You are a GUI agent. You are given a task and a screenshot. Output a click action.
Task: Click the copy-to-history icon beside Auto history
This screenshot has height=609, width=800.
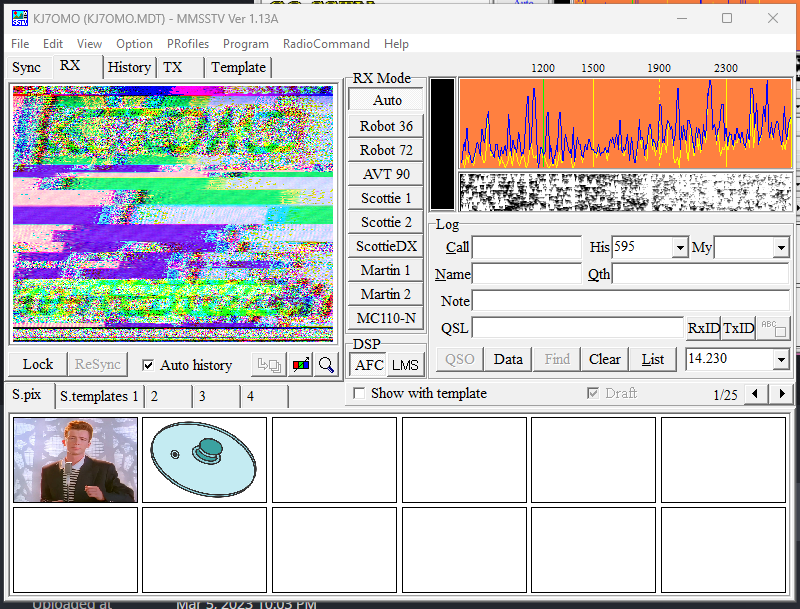click(268, 365)
